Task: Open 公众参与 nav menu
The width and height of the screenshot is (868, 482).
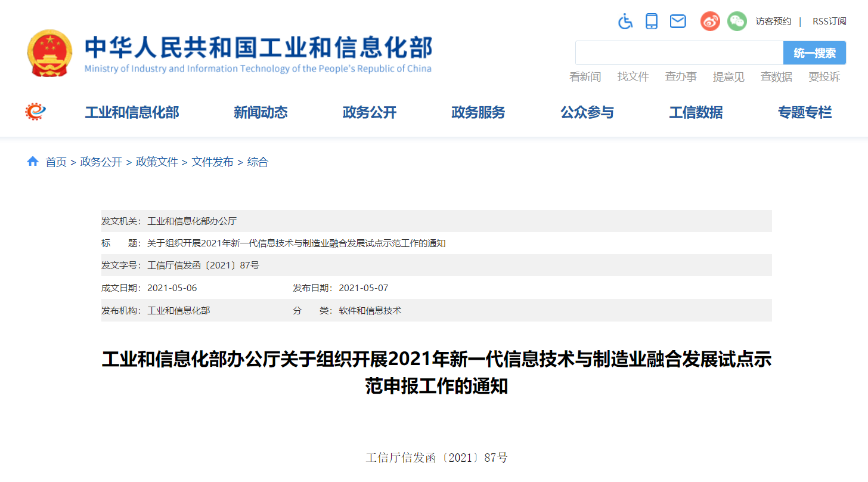Action: pyautogui.click(x=587, y=112)
